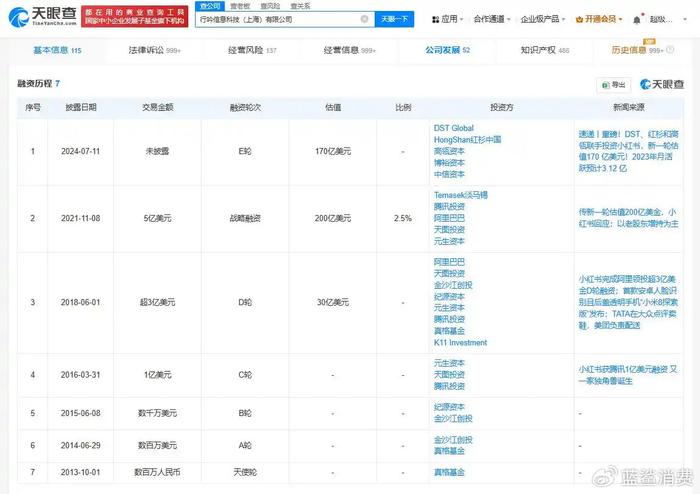The image size is (700, 494).
Task: Open news link 小红书完成阿里领投超3亿美金D轮
Action: [x=628, y=302]
